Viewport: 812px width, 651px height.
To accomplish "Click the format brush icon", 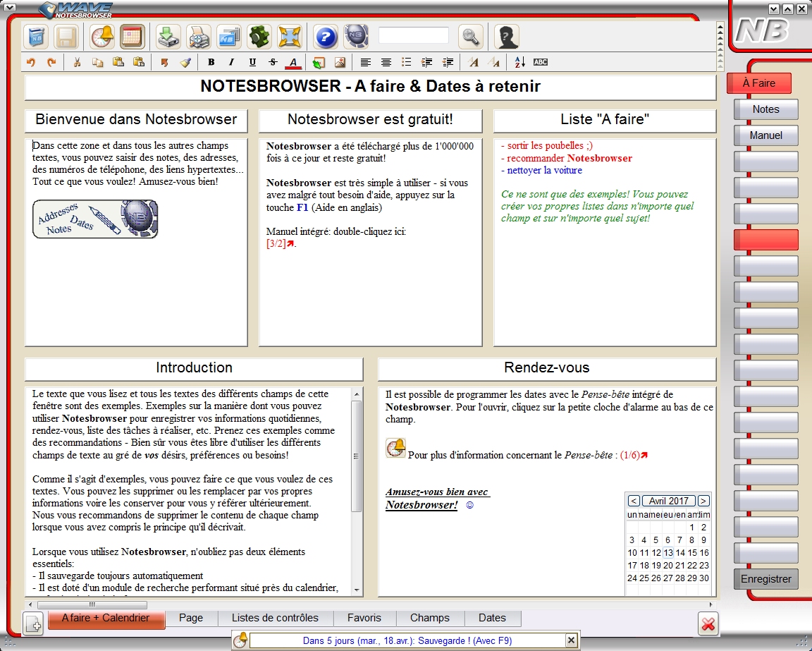I will pos(185,62).
